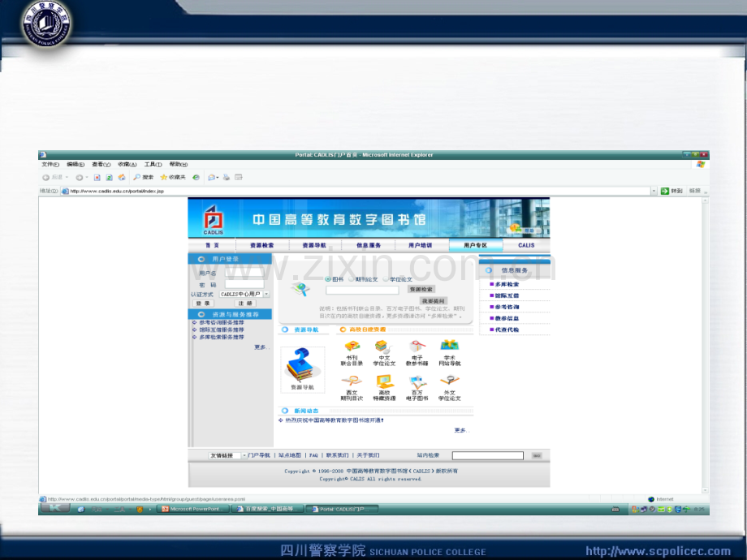This screenshot has height=560, width=747.
Task: Select the 学位论文 radio button
Action: tap(385, 279)
